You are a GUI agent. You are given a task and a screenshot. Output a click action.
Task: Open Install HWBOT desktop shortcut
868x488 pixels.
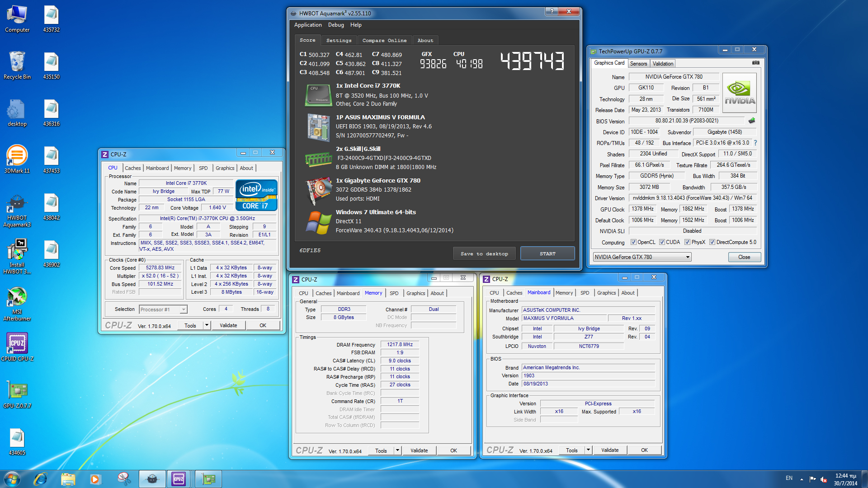17,257
